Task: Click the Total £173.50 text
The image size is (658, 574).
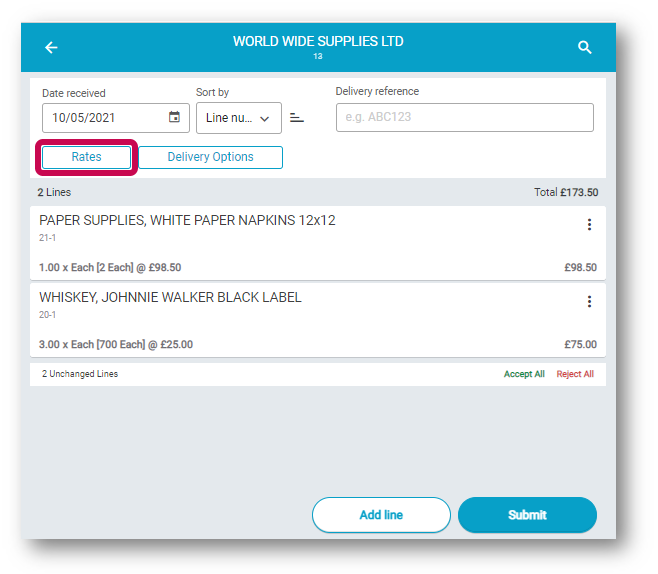Action: click(x=566, y=192)
